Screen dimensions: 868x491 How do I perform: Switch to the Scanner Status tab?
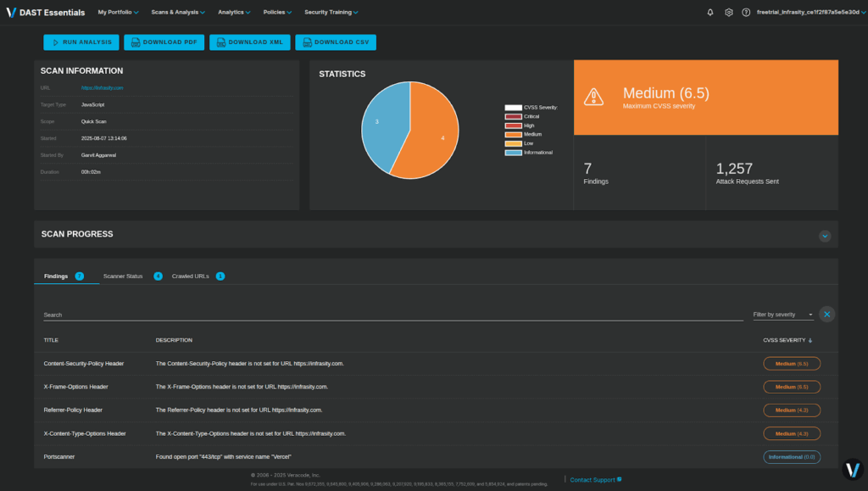tap(123, 276)
